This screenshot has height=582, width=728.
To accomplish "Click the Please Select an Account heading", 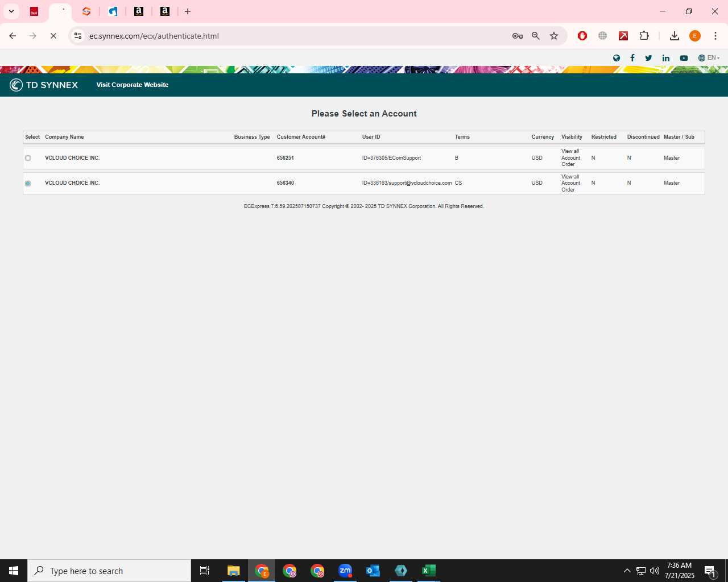I will [x=364, y=114].
